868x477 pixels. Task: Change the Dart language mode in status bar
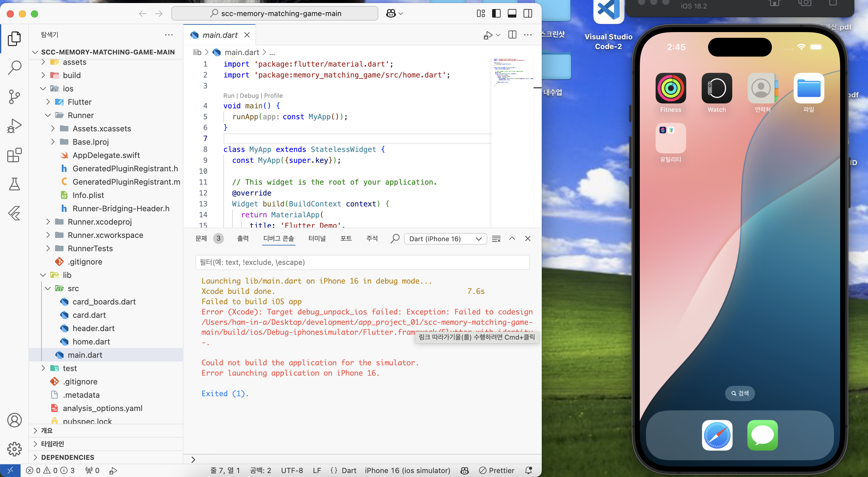[x=349, y=470]
